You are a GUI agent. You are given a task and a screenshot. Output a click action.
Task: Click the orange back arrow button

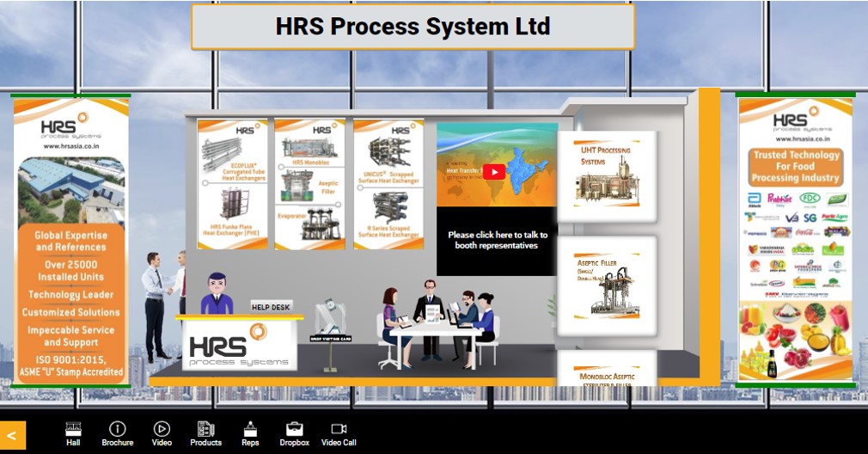tap(12, 435)
